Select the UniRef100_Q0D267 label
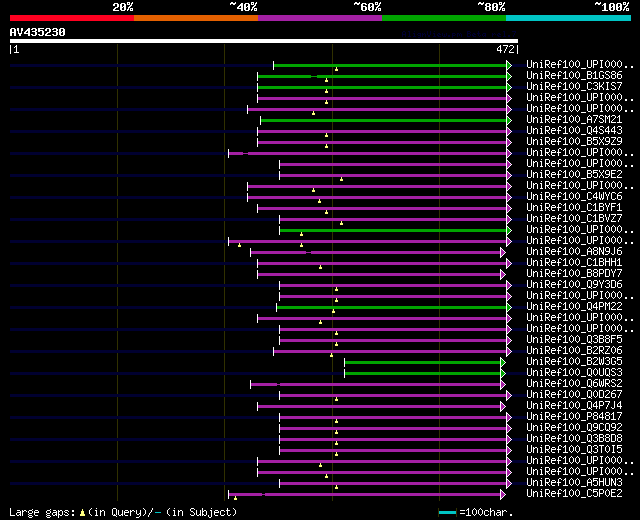 (574, 395)
